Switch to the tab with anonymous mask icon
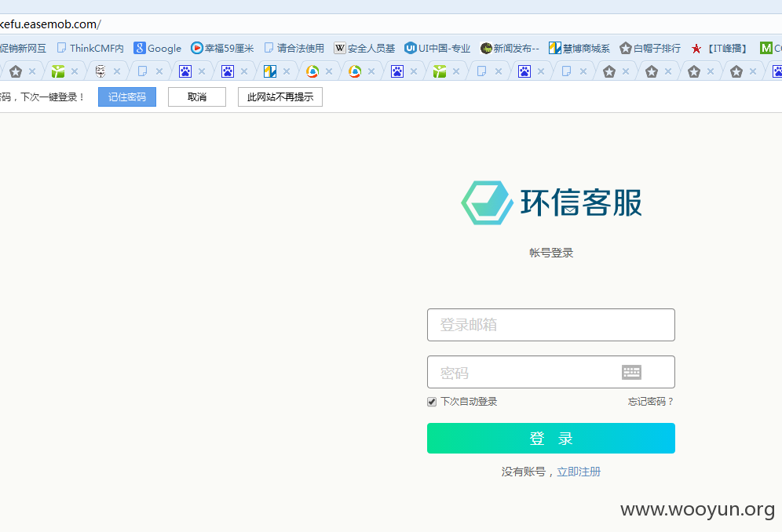Image resolution: width=782 pixels, height=532 pixels. point(100,71)
